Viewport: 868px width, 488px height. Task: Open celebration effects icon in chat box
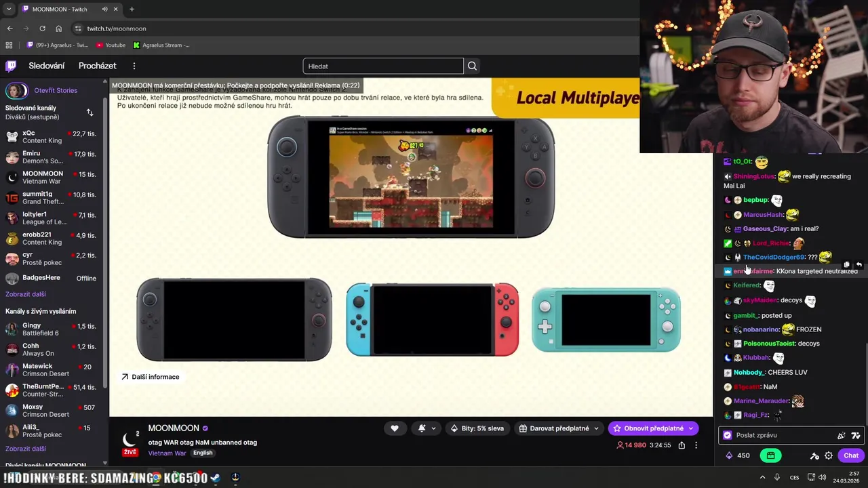[x=842, y=435]
